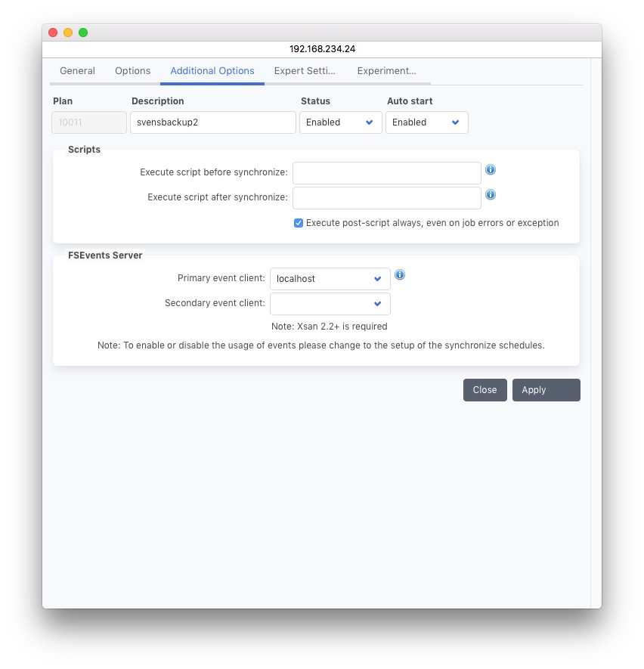Click the Plan number field 10011
The width and height of the screenshot is (644, 669).
89,122
